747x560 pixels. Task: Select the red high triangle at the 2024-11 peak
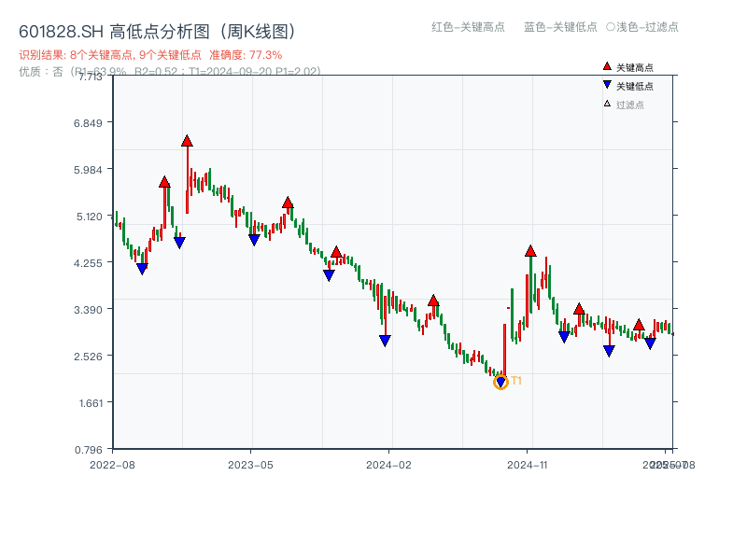coord(530,251)
